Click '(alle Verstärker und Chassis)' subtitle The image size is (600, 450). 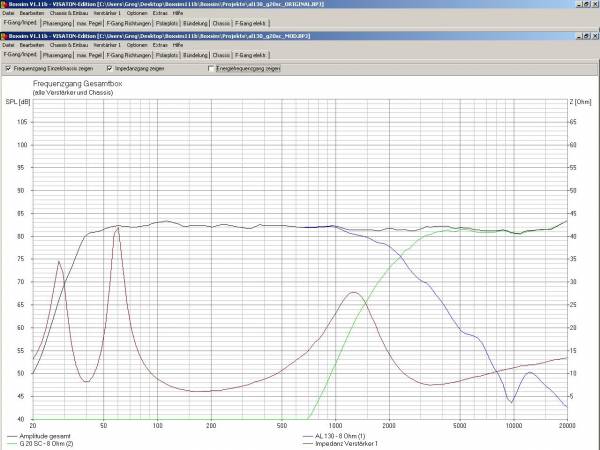73,93
